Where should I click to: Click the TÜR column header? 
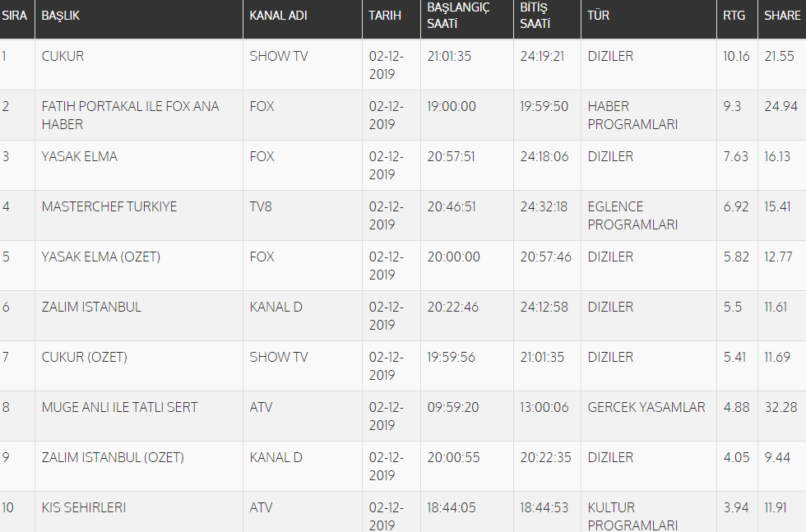coord(599,16)
